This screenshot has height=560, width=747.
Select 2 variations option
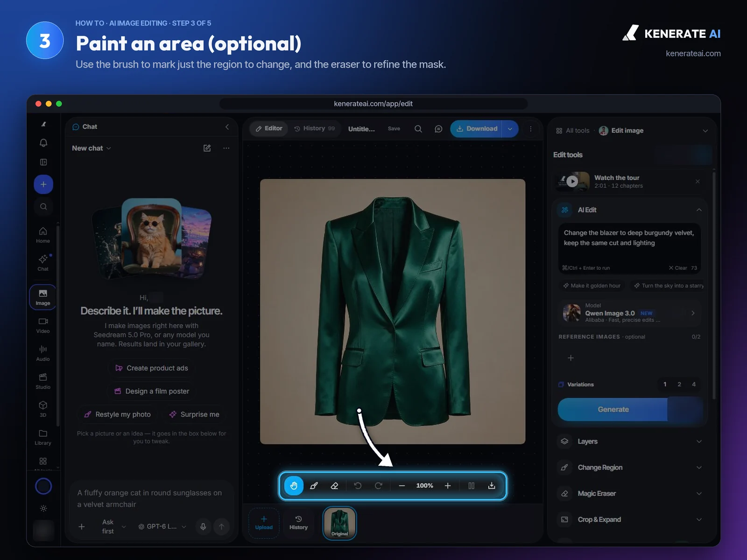coord(679,385)
